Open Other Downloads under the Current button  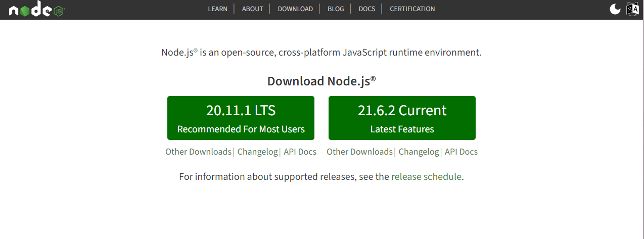pyautogui.click(x=359, y=152)
